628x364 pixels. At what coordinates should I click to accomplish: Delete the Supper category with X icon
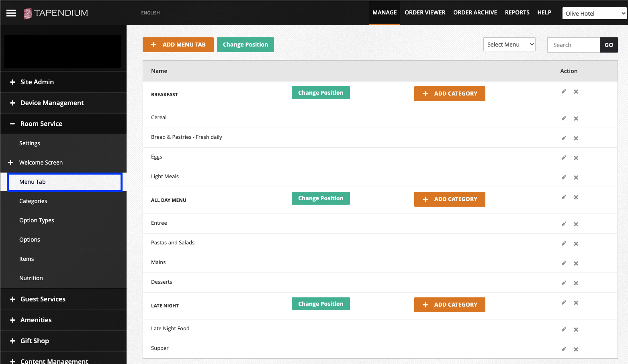pyautogui.click(x=576, y=349)
